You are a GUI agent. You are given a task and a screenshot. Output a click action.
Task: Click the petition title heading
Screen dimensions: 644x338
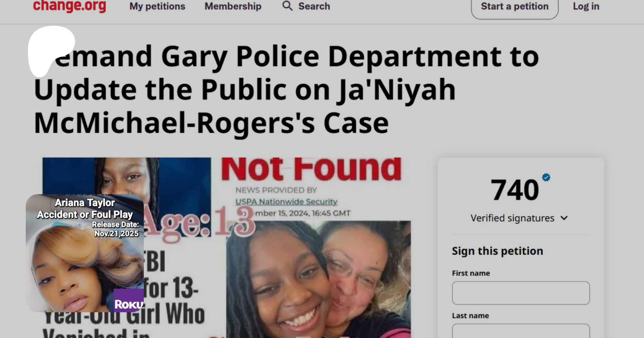click(x=286, y=89)
